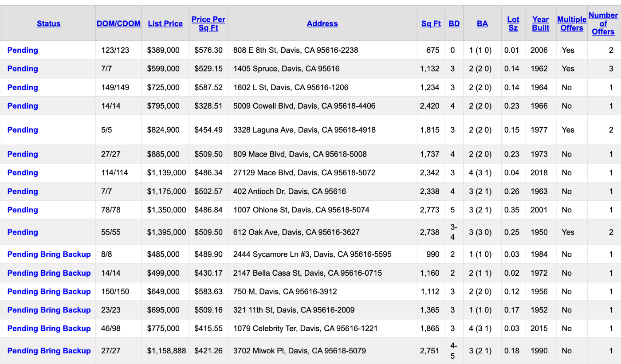
Task: Select list price $389,000
Action: click(164, 50)
